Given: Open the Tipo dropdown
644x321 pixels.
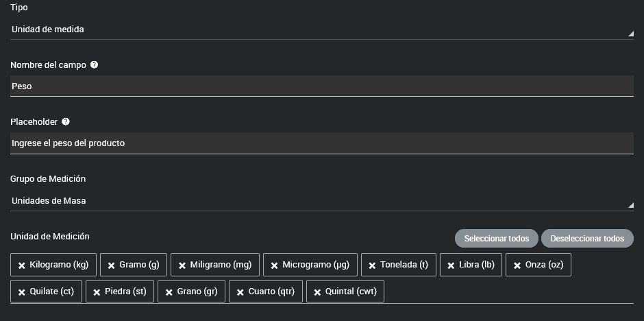Looking at the screenshot, I should (321, 29).
